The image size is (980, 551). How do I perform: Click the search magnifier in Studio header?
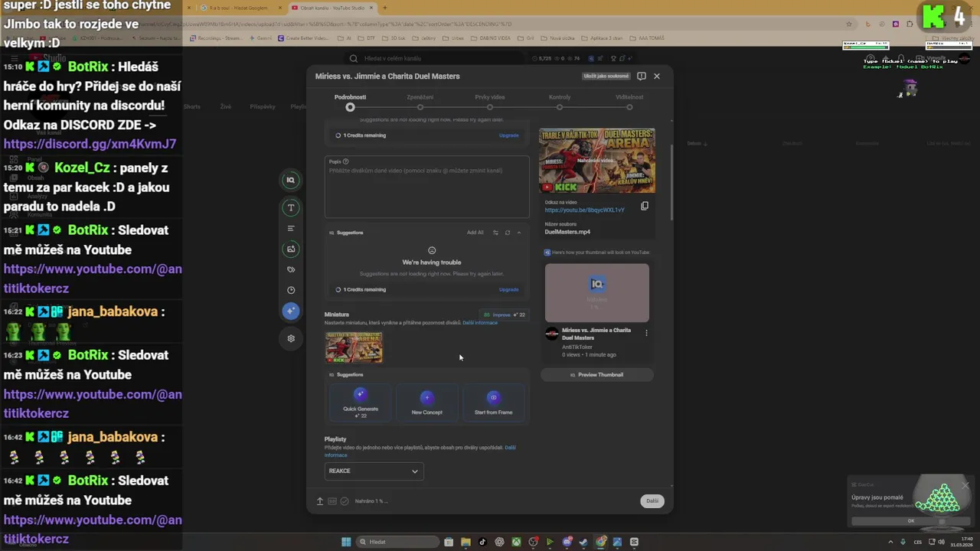(x=354, y=58)
